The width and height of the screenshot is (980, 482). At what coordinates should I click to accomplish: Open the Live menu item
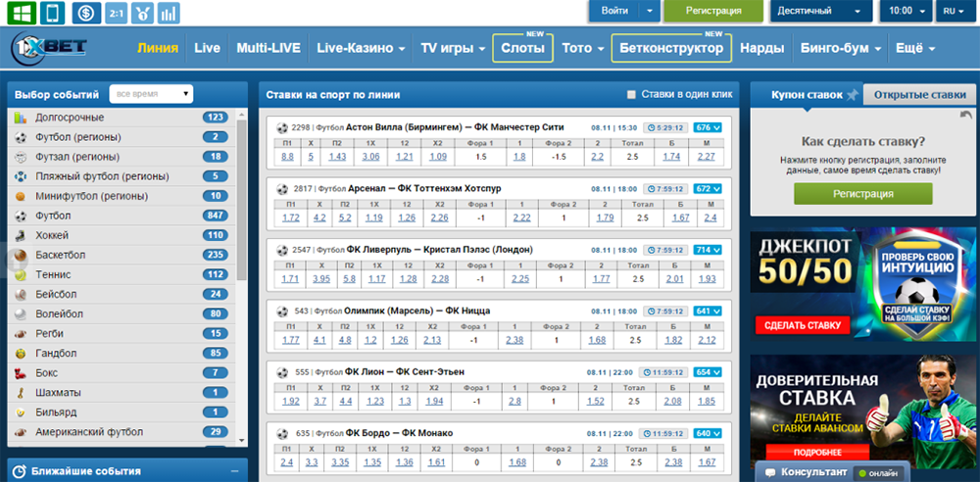tap(207, 48)
